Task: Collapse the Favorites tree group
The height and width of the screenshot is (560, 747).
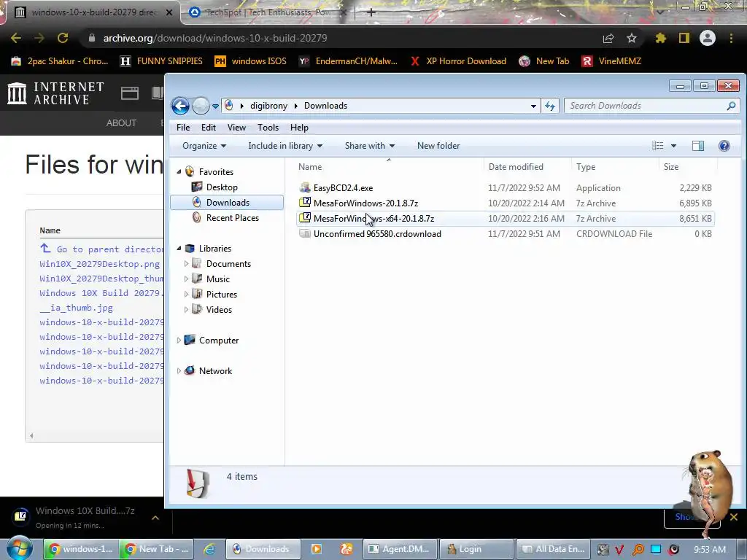Action: pos(179,171)
